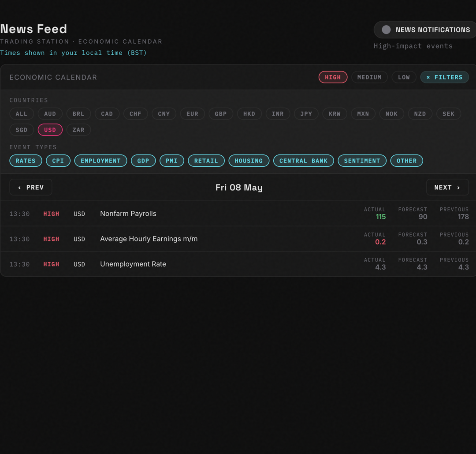476x454 pixels.
Task: Toggle the RATES event type
Action: click(x=26, y=161)
